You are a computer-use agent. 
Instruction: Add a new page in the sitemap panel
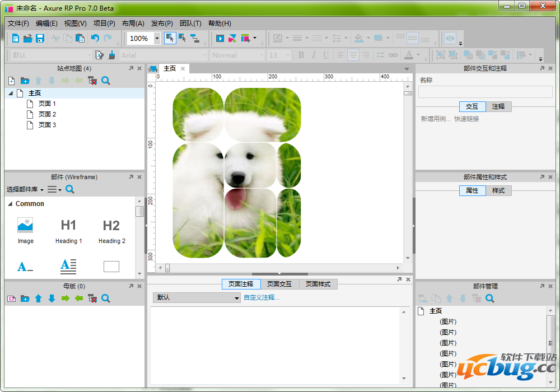11,81
